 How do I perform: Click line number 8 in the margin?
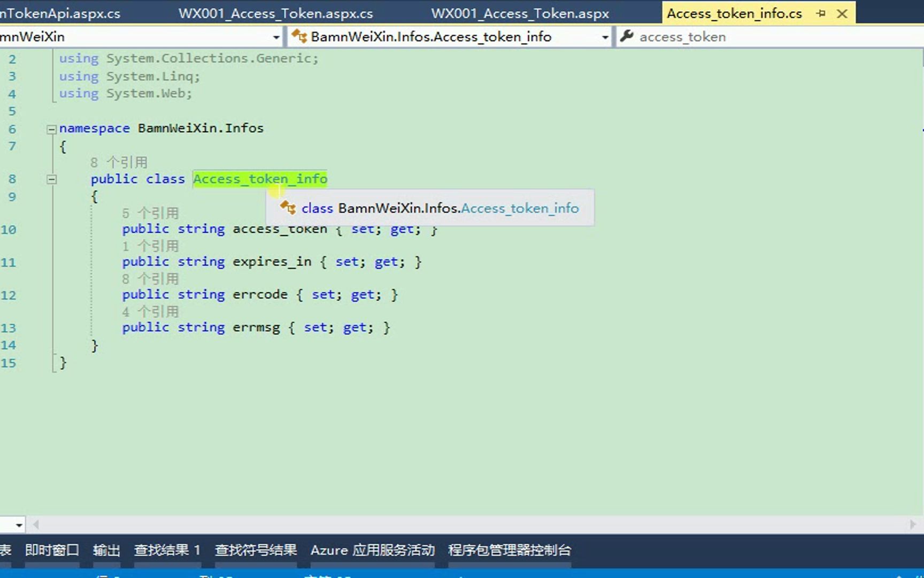coord(12,179)
